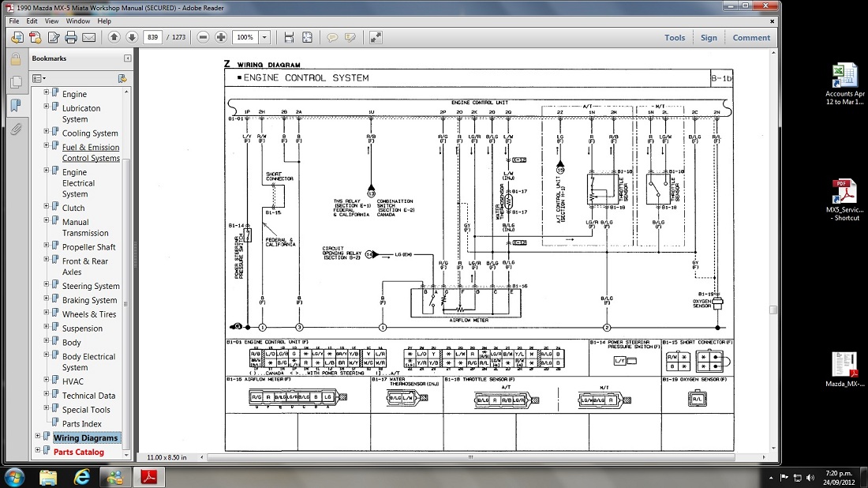Go to next page with down arrow
The image size is (868, 488).
coord(132,37)
